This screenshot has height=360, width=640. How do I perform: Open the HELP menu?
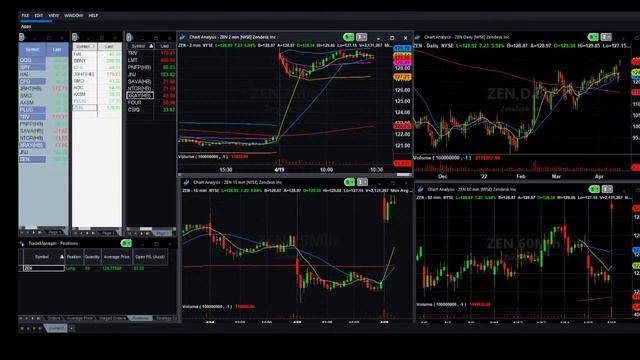click(93, 16)
